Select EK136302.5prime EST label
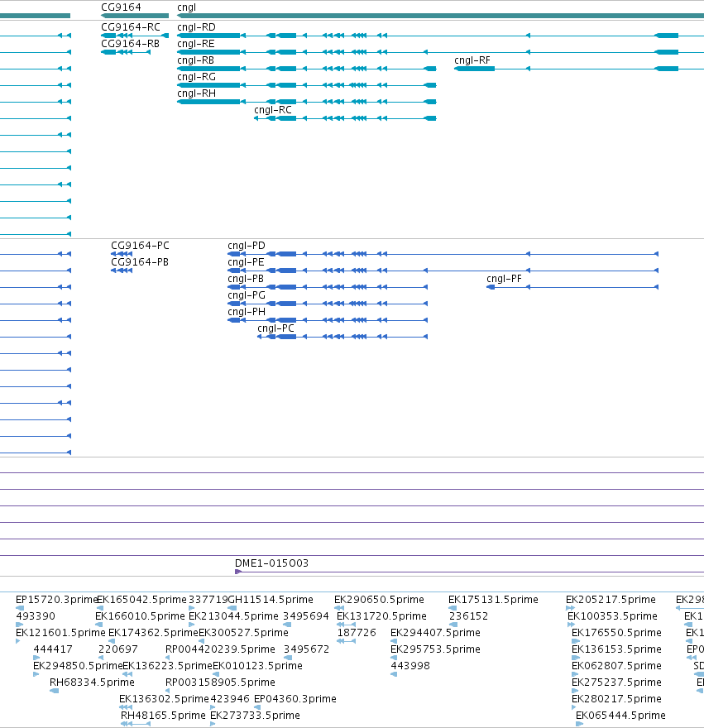Viewport: 704px width, 728px height. point(164,699)
